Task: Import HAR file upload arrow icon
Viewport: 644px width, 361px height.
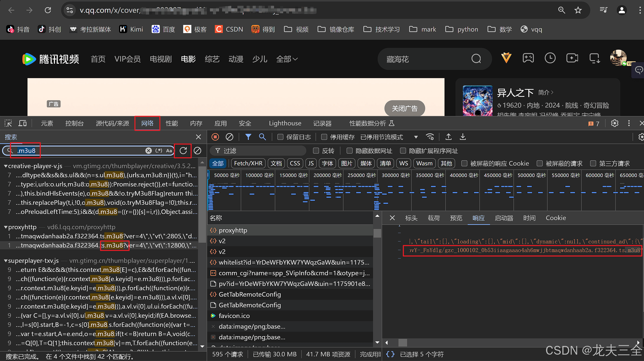Action: tap(449, 137)
